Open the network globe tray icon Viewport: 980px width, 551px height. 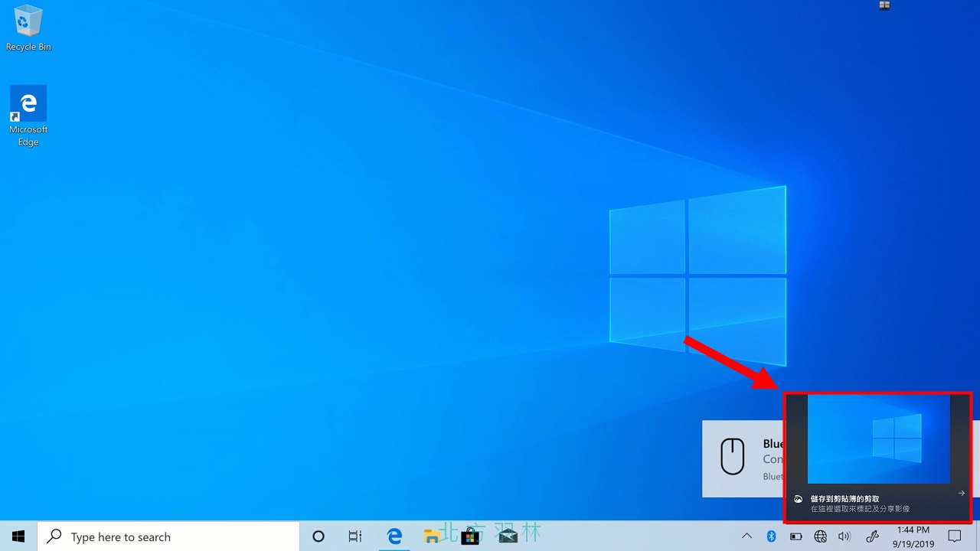click(820, 536)
